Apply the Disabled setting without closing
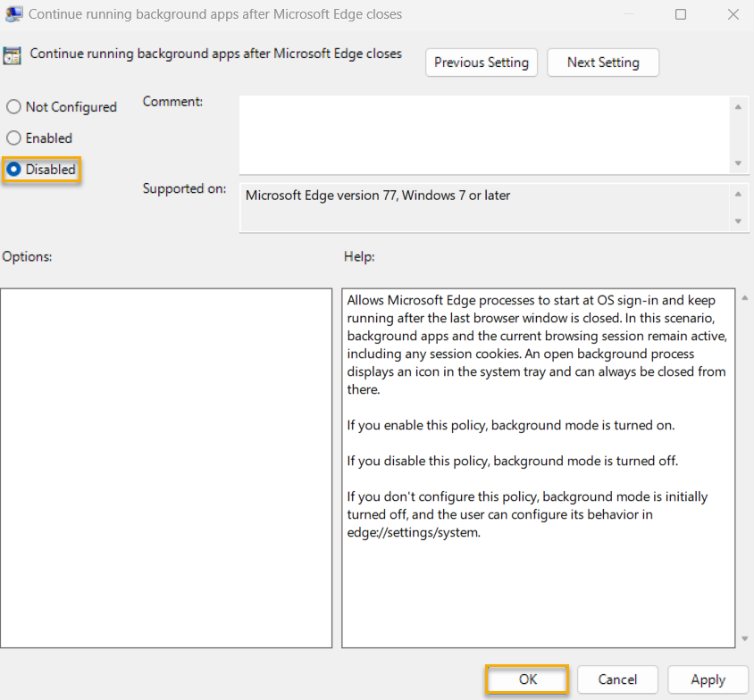The width and height of the screenshot is (754, 700). coord(708,679)
